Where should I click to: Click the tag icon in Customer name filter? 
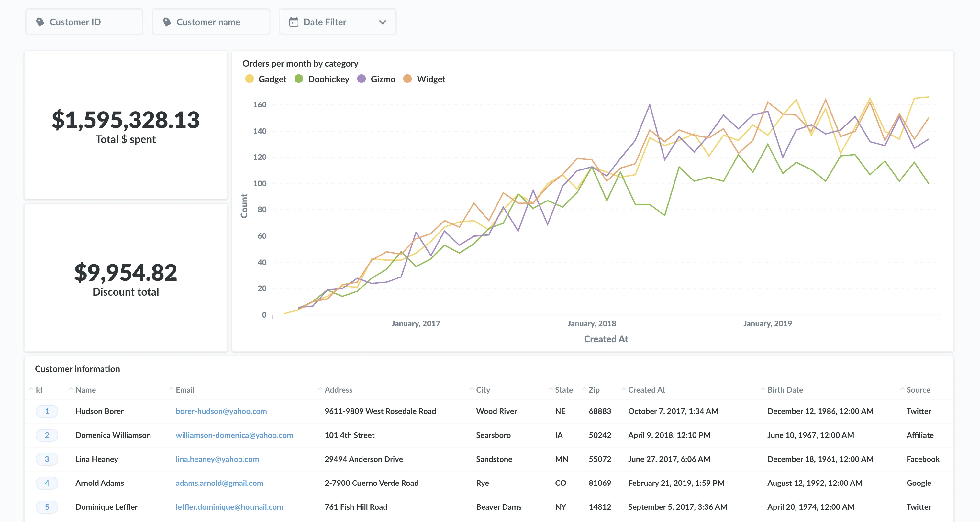pyautogui.click(x=167, y=22)
